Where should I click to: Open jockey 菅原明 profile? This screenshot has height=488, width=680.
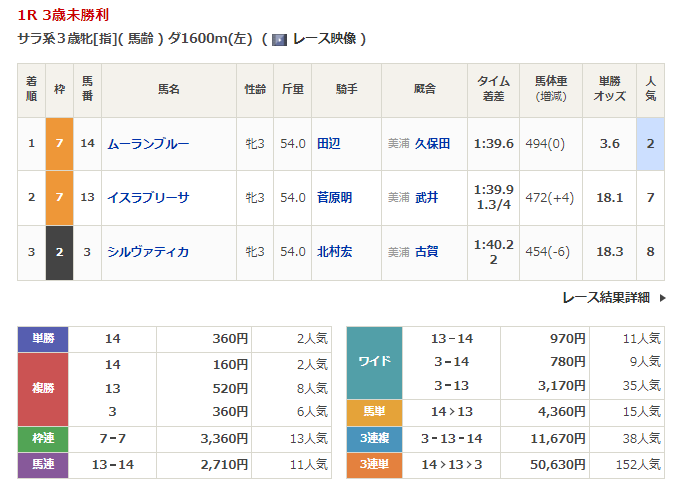[334, 198]
